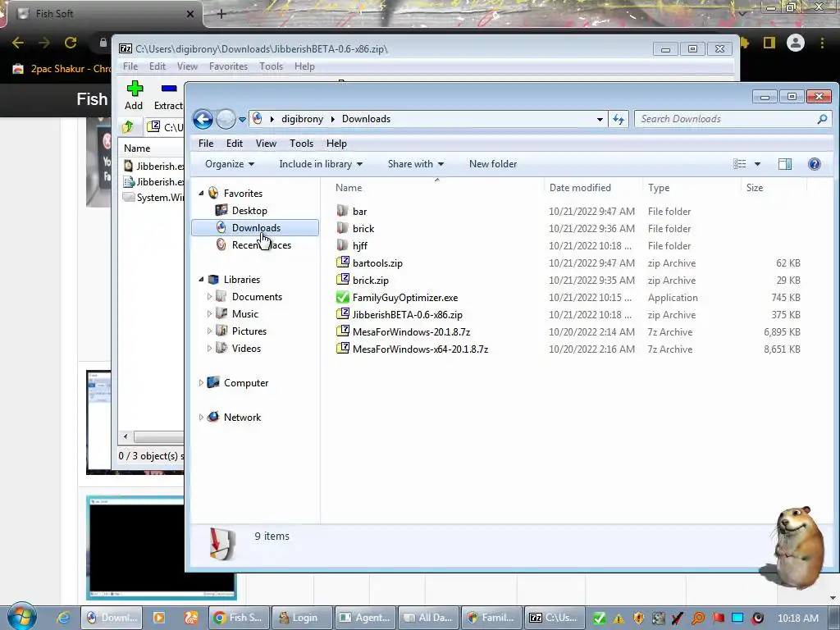Expand the Computer node
Screen dimensions: 840x630
202,382
